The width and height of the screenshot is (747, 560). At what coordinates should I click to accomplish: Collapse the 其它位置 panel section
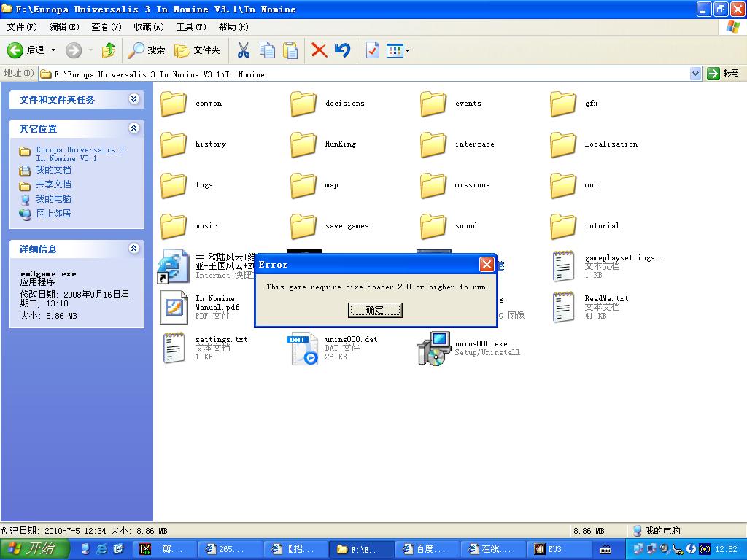tap(133, 128)
